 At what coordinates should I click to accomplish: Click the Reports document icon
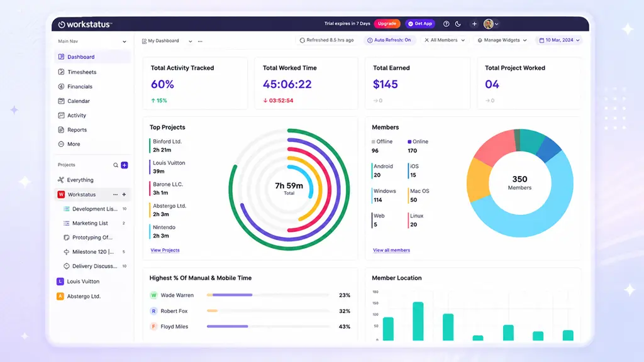(x=61, y=129)
